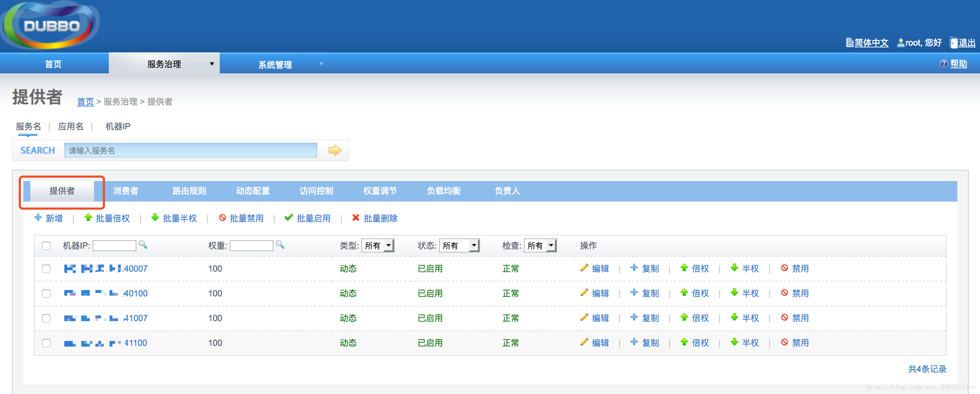Click the 批量禁用 forbidden icon

(222, 218)
